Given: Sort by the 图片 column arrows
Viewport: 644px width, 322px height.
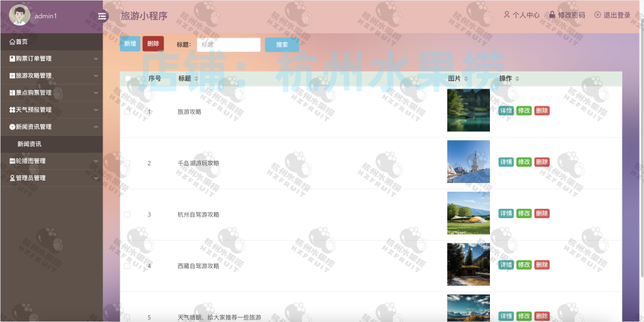Looking at the screenshot, I should point(466,79).
